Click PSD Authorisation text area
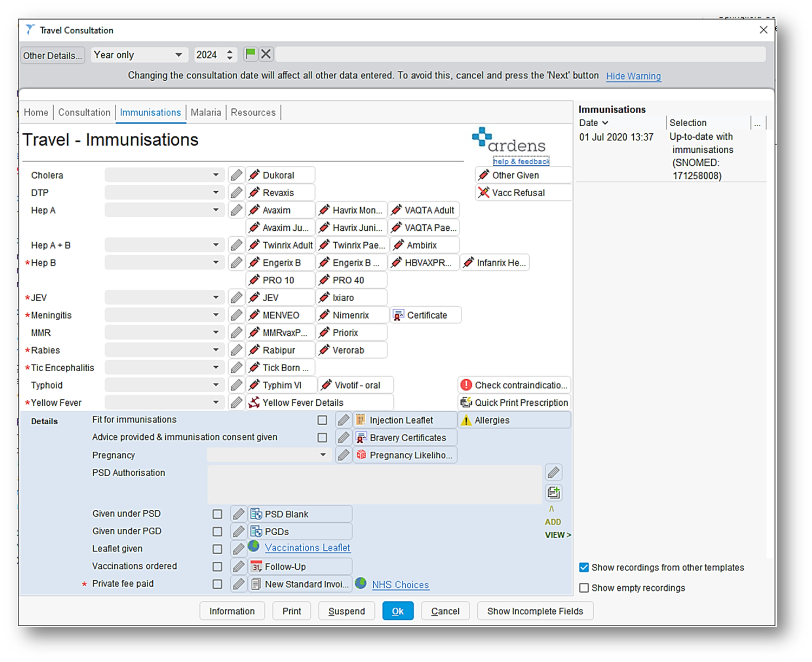 pos(375,484)
